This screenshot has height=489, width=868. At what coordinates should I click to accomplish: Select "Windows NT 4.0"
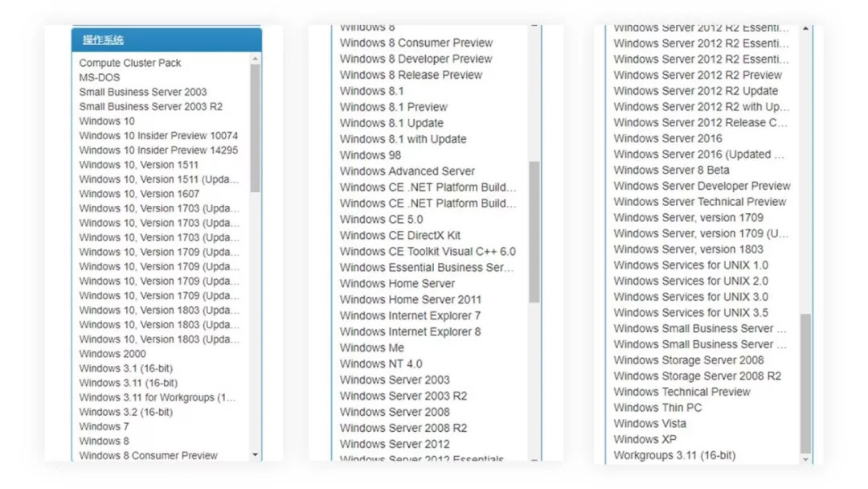coord(381,364)
